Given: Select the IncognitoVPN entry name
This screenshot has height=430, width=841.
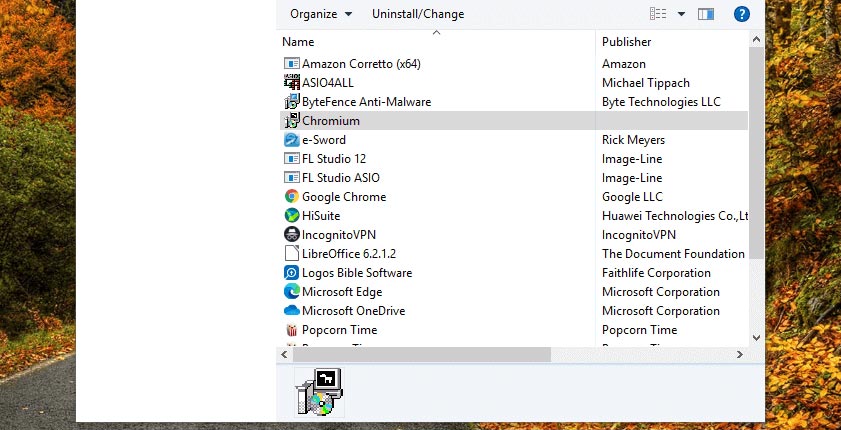Looking at the screenshot, I should coord(339,235).
